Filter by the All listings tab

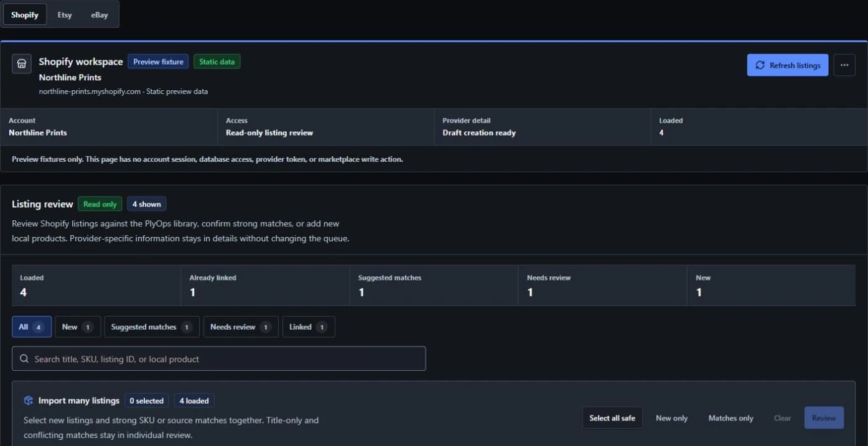(x=32, y=327)
